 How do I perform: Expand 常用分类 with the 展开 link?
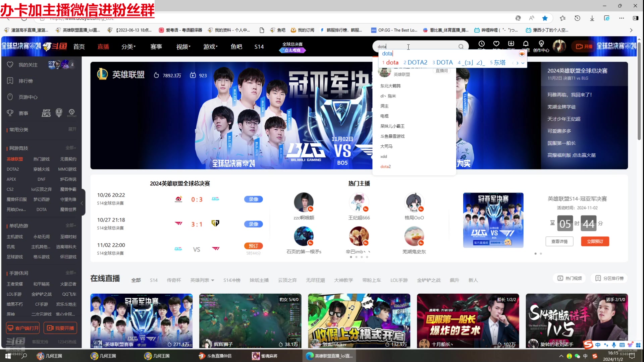[72, 129]
